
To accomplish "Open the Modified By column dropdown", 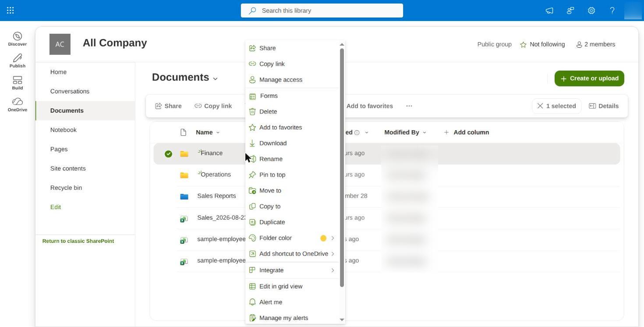I will [424, 132].
